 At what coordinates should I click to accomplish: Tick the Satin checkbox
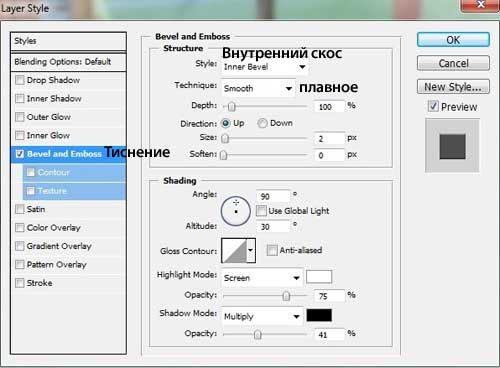click(20, 209)
